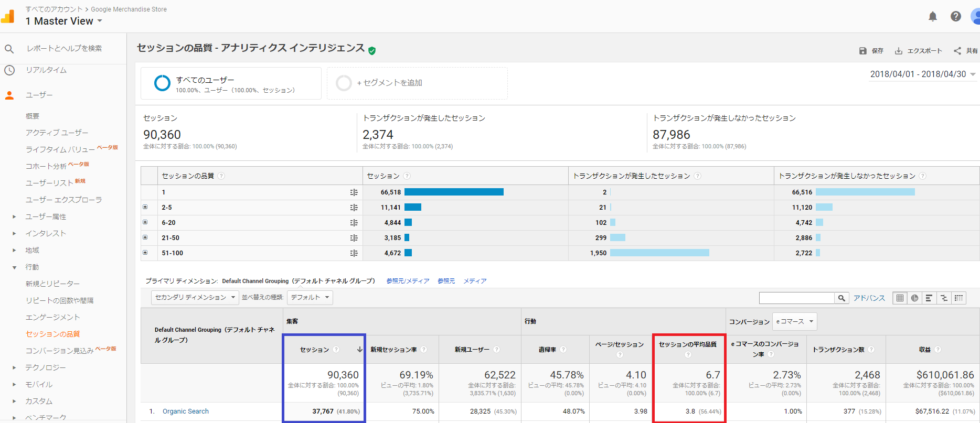Click the save 保存 disk icon
Viewport: 980px width, 423px height.
click(x=863, y=51)
